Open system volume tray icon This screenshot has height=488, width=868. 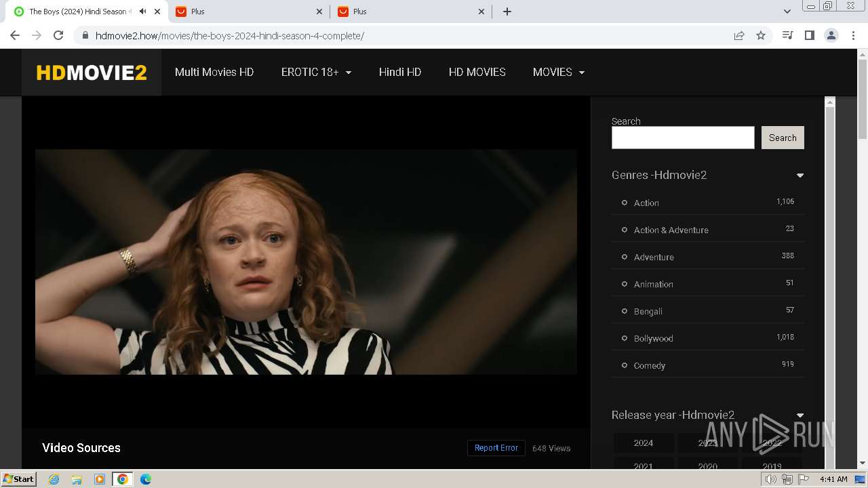click(771, 479)
